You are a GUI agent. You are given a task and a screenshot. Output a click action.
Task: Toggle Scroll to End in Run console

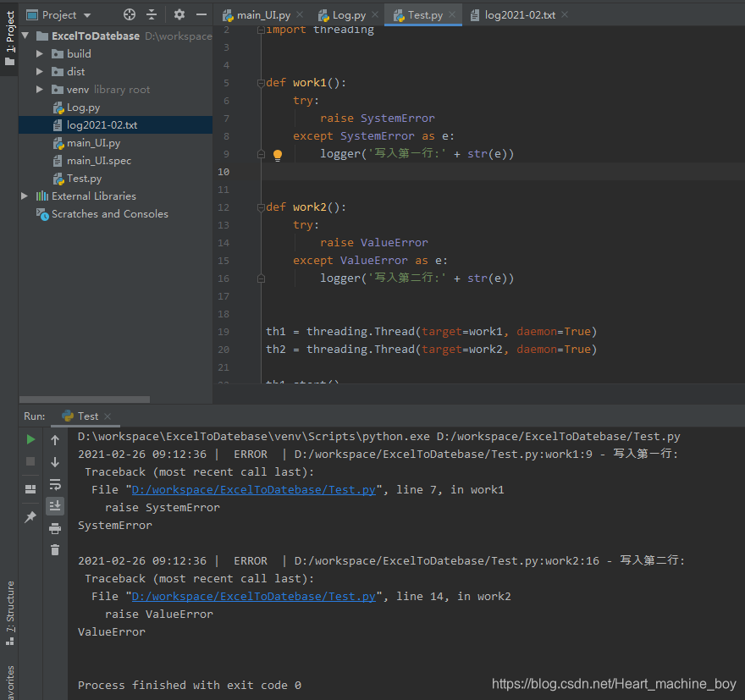point(55,506)
